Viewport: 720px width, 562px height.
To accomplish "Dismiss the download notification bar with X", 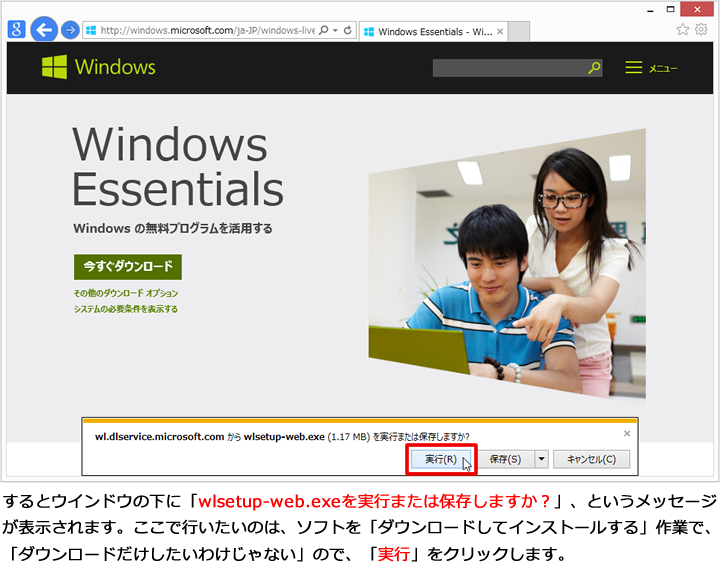I will (x=627, y=433).
